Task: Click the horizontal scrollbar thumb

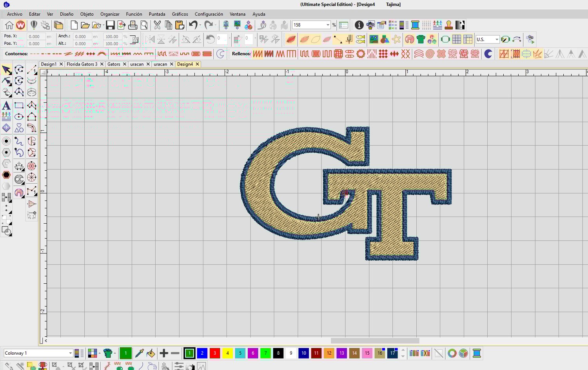Action: (375, 341)
